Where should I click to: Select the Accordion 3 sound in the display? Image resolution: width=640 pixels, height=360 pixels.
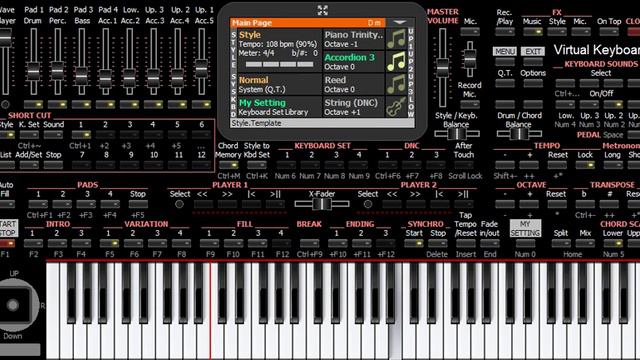353,62
